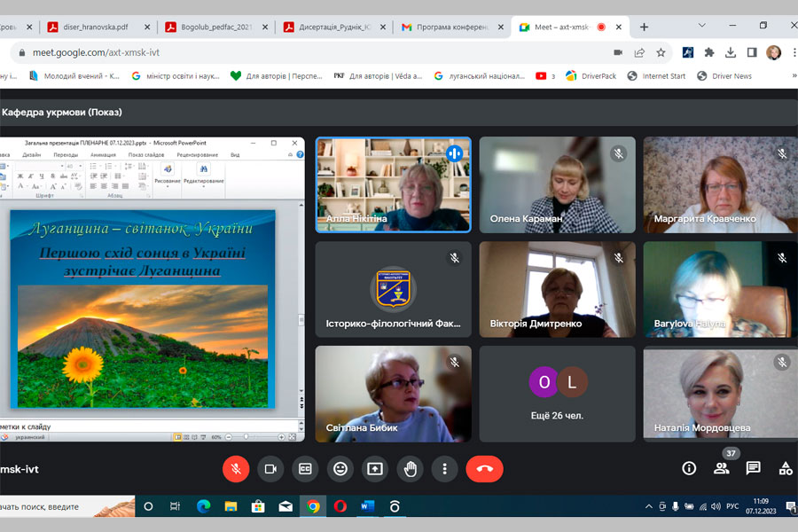This screenshot has height=532, width=798.
Task: Expand the hidden system tray icons
Action: click(648, 506)
